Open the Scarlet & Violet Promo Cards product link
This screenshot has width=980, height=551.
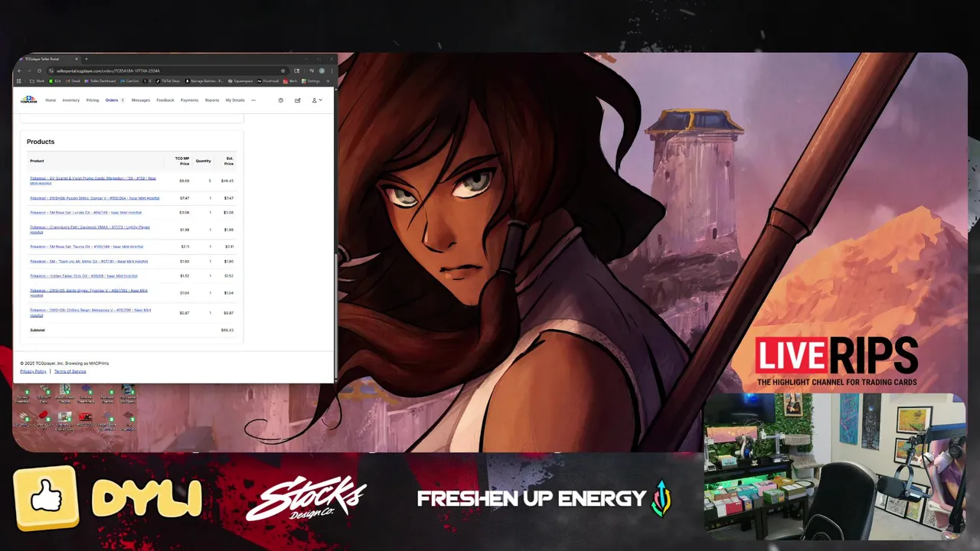coord(93,181)
